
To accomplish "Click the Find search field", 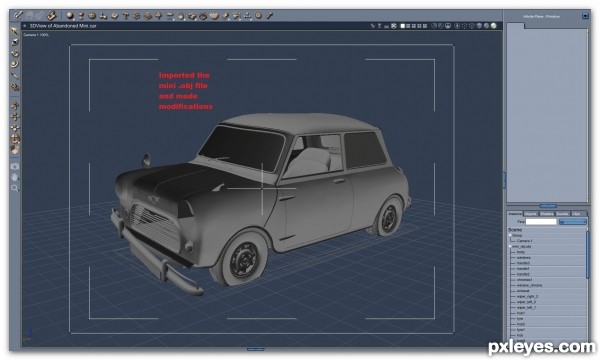I will [x=541, y=222].
